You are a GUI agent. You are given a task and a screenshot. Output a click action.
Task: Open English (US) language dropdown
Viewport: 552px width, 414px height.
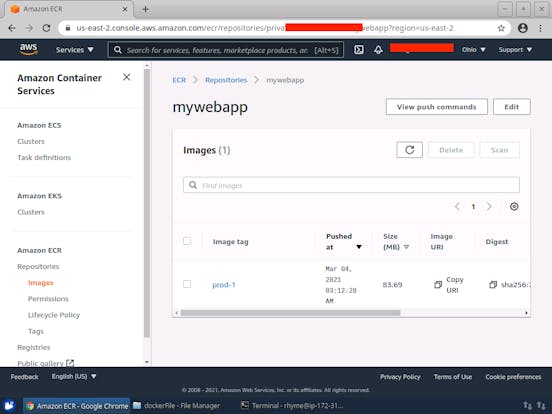point(74,376)
